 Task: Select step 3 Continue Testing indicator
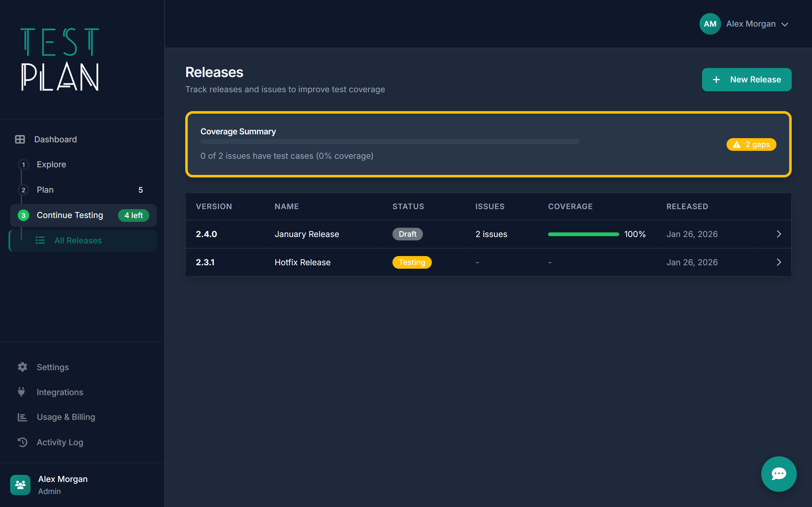coord(23,215)
